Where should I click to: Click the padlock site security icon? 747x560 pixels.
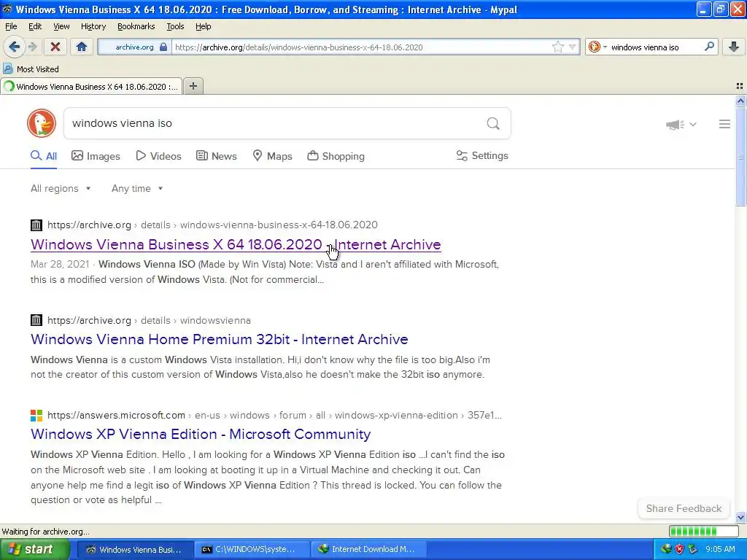(163, 47)
